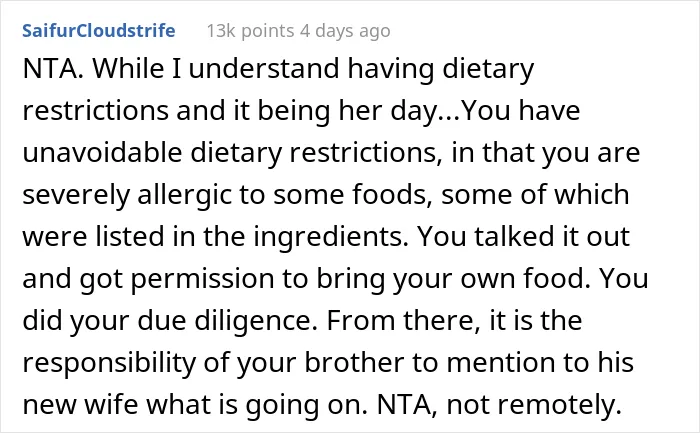
Task: Click the word 'permission' in the comment
Action: pos(203,279)
